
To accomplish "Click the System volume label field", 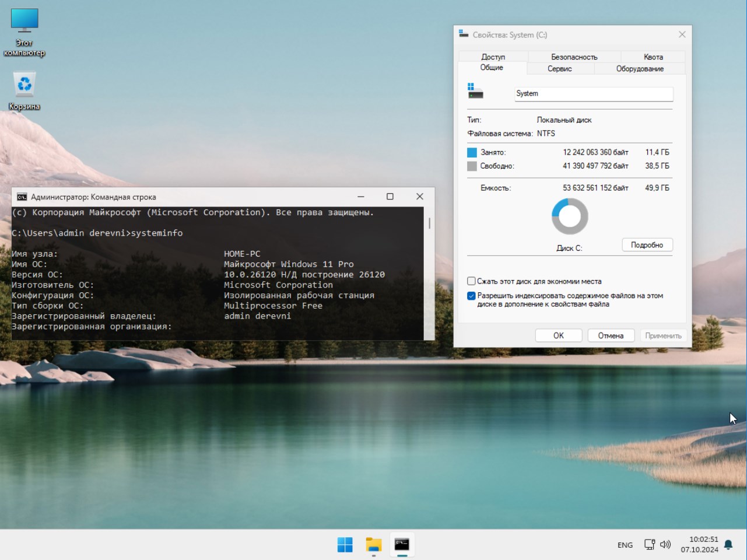I will click(x=593, y=94).
